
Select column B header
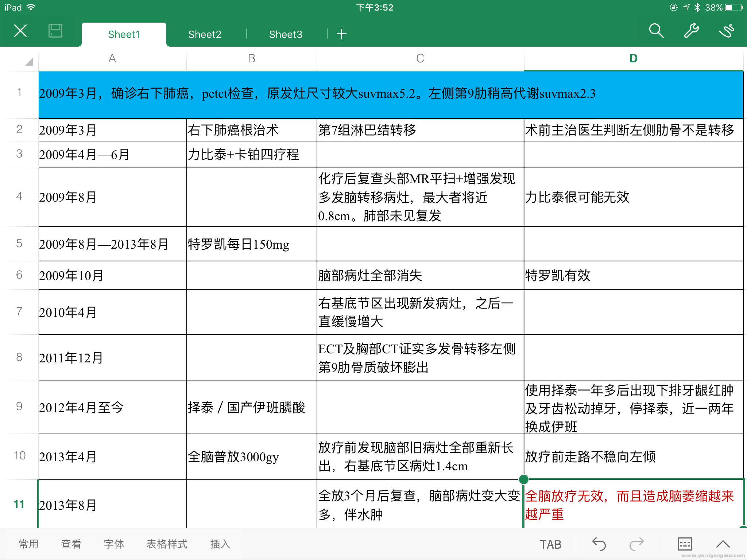(252, 58)
